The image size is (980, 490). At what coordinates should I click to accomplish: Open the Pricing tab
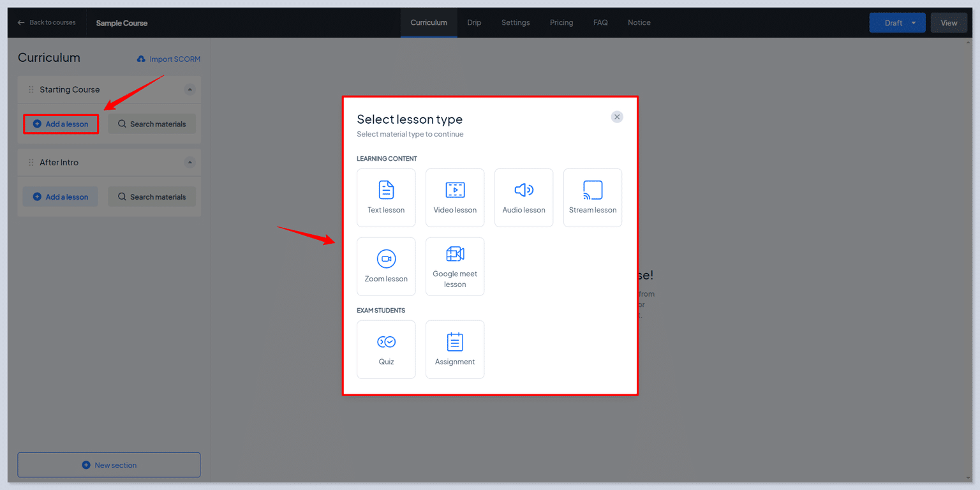click(561, 22)
